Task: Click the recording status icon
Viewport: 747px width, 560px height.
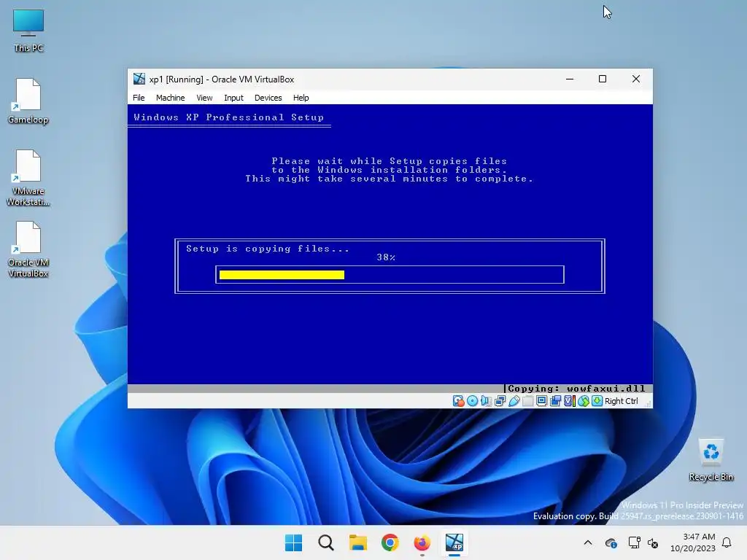Action: click(x=555, y=401)
